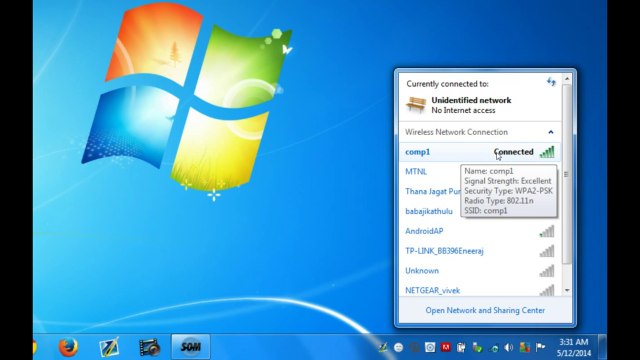Click the No Internet access status
This screenshot has width=640, height=360.
[463, 110]
